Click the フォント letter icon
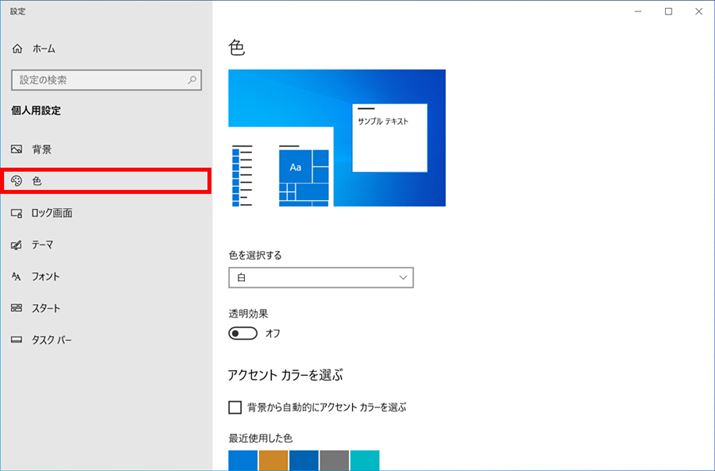Image resolution: width=715 pixels, height=471 pixels. coord(16,276)
